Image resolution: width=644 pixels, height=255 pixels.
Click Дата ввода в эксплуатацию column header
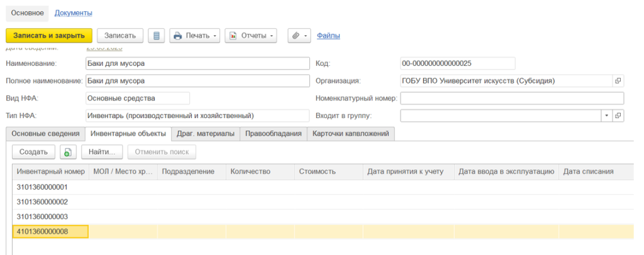click(x=506, y=171)
